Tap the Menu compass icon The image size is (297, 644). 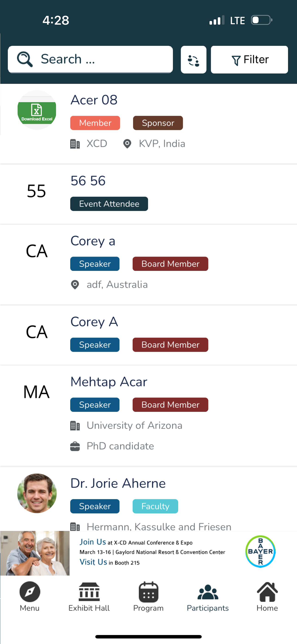(30, 591)
